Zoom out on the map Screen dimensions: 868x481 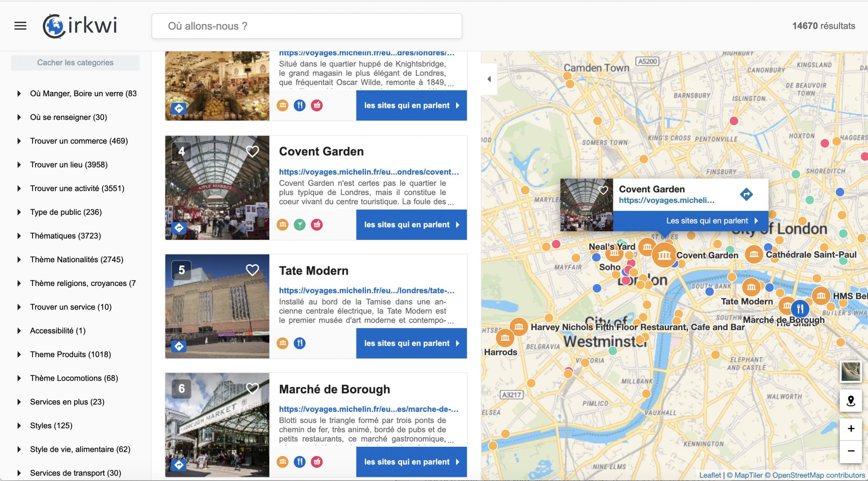(x=851, y=451)
